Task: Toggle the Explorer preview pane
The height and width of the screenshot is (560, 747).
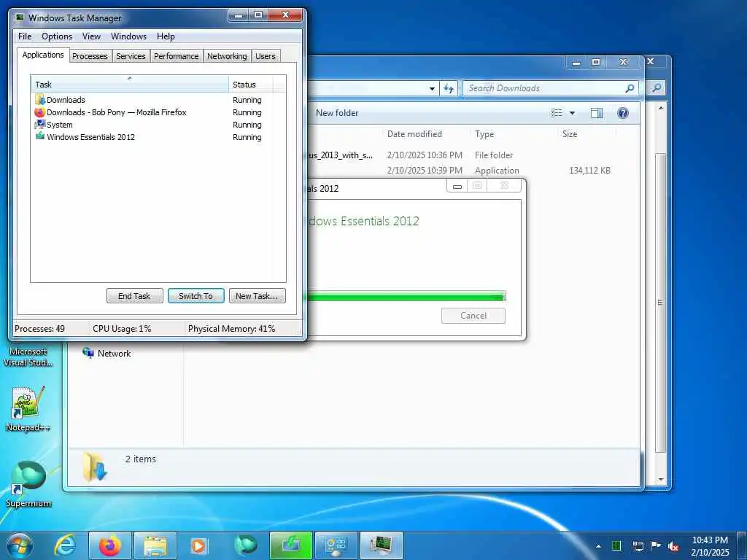Action: coord(597,113)
